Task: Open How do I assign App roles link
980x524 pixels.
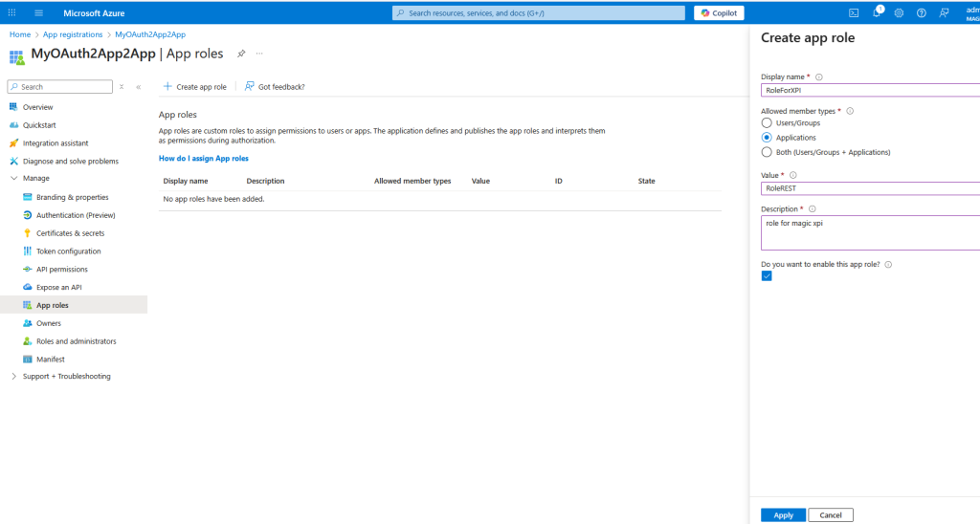Action: click(203, 158)
